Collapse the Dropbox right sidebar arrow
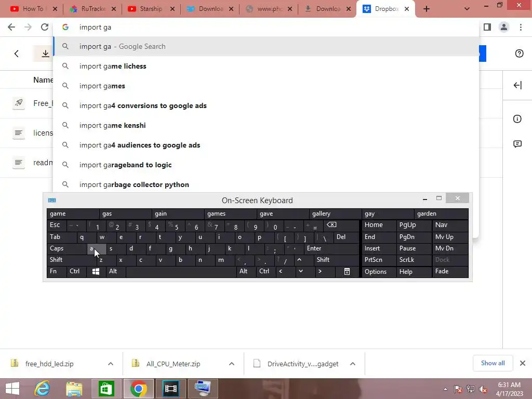Screen dimensions: 532x399 (517, 85)
